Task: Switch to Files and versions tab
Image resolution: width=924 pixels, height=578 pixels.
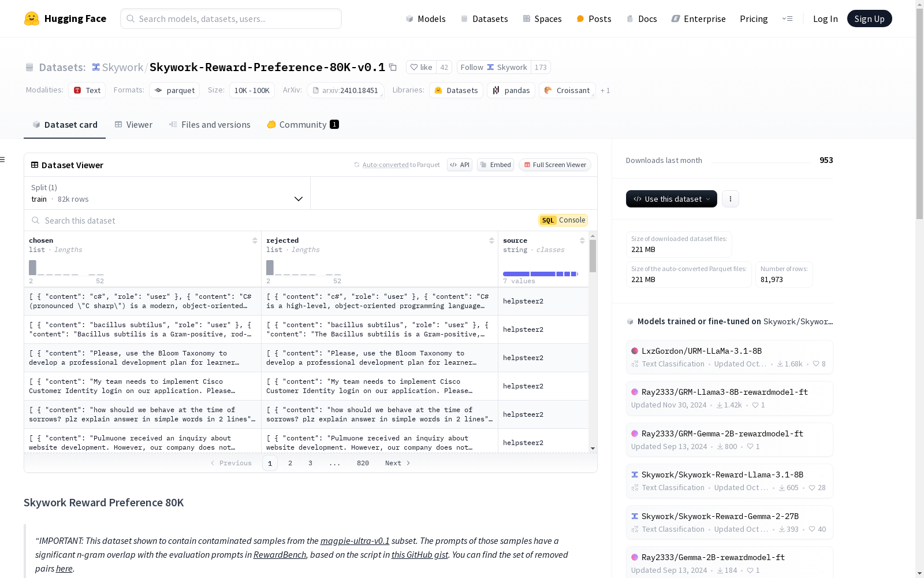Action: (210, 124)
